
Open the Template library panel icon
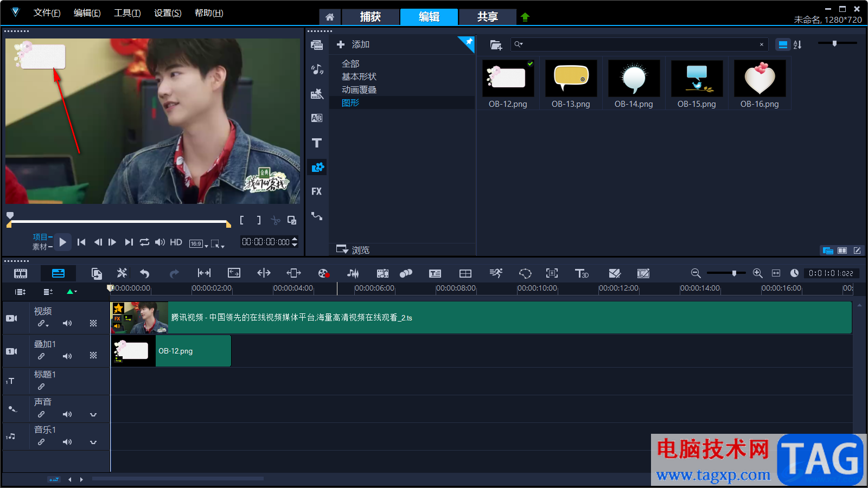click(x=317, y=94)
